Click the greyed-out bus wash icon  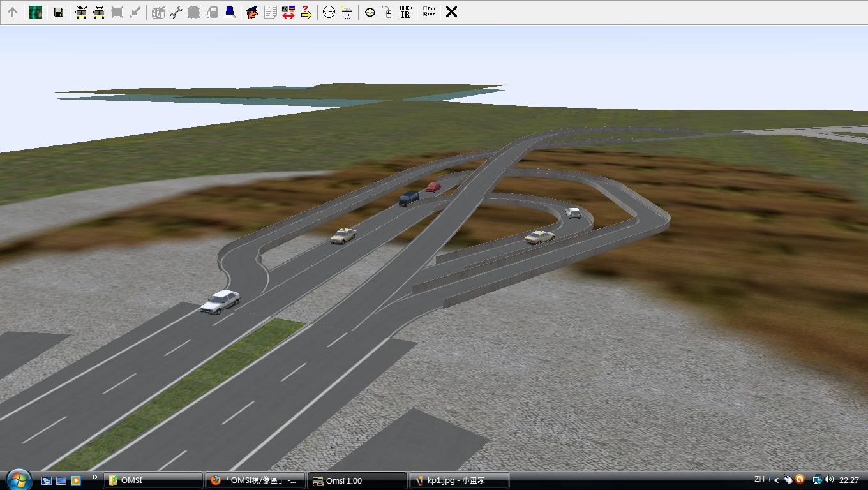click(x=194, y=12)
